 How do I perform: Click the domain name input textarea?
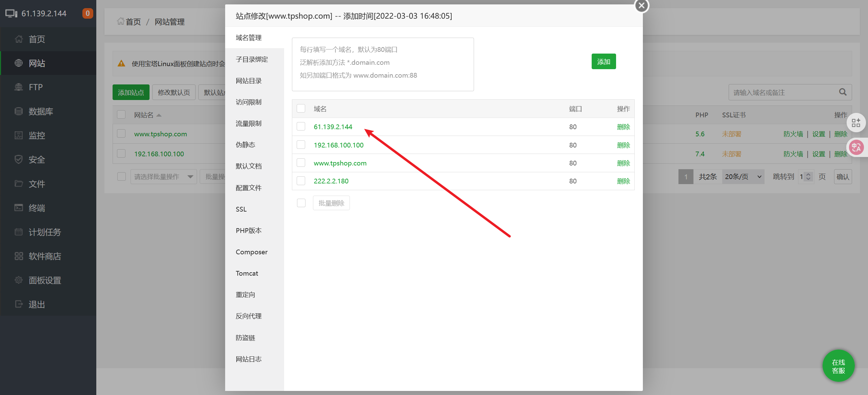(x=382, y=64)
